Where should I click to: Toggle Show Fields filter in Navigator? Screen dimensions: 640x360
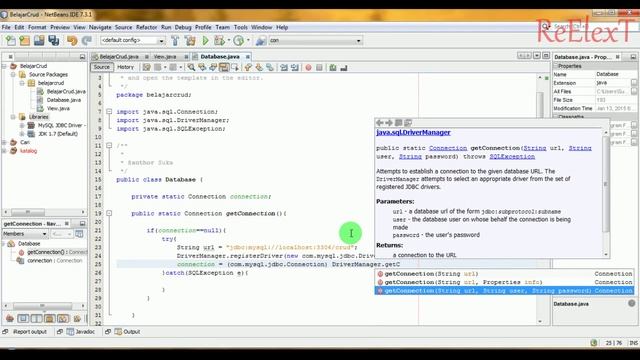click(23, 318)
